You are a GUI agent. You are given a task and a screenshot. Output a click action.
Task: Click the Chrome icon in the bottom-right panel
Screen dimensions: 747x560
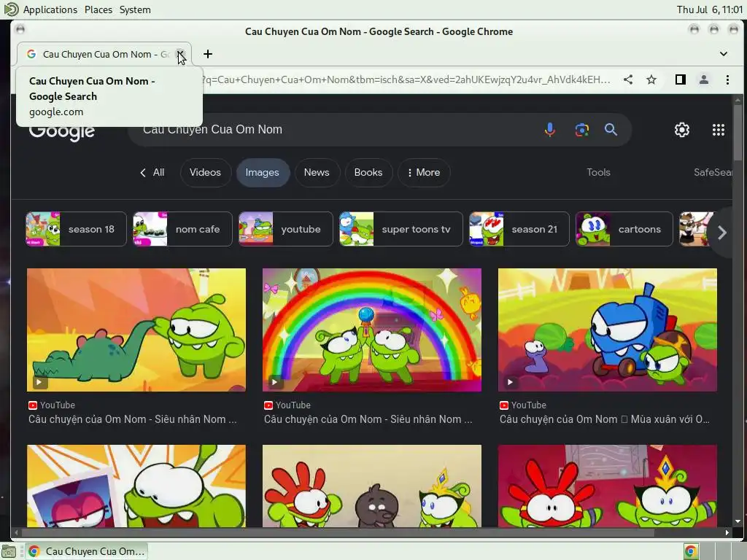coord(691,551)
